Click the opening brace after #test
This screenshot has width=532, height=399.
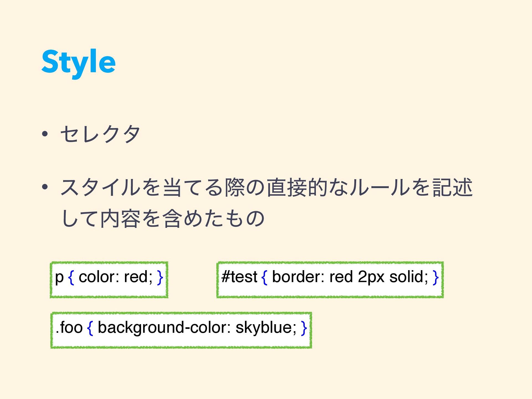pos(264,277)
